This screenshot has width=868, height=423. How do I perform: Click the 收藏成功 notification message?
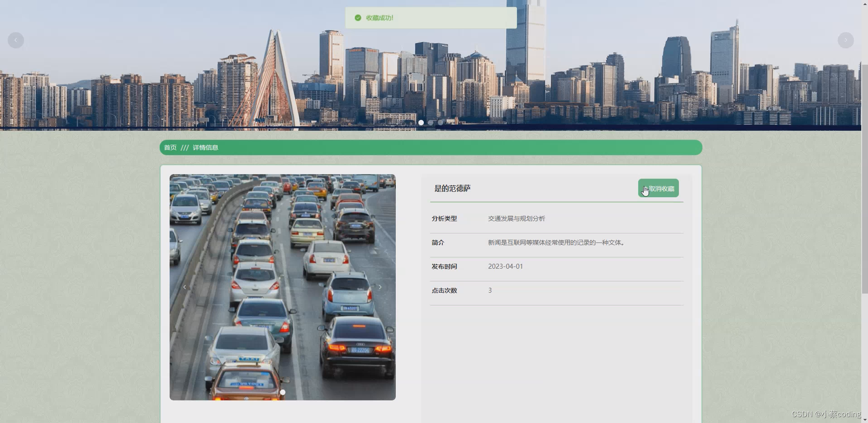pos(380,18)
